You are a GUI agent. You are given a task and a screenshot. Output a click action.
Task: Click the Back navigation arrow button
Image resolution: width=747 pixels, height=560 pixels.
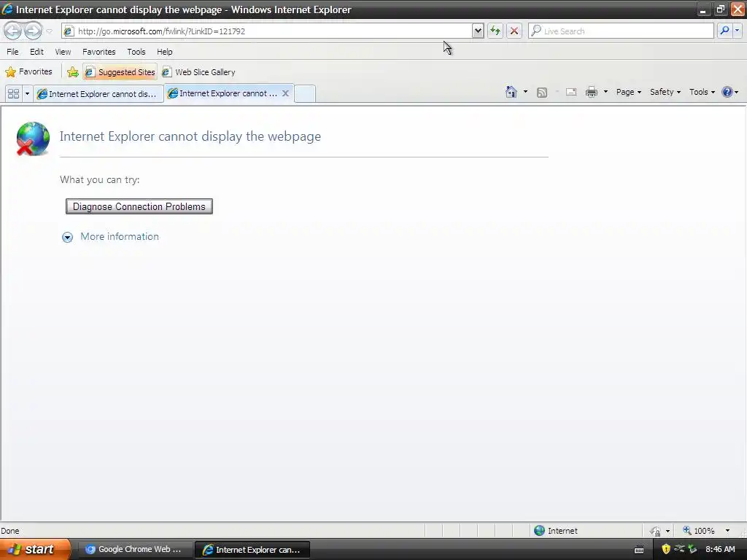[x=13, y=31]
